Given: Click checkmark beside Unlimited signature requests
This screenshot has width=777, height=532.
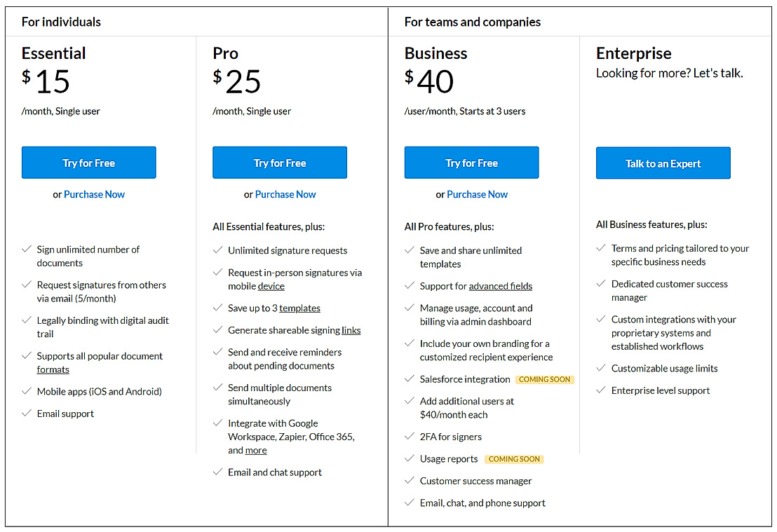Looking at the screenshot, I should coord(217,250).
